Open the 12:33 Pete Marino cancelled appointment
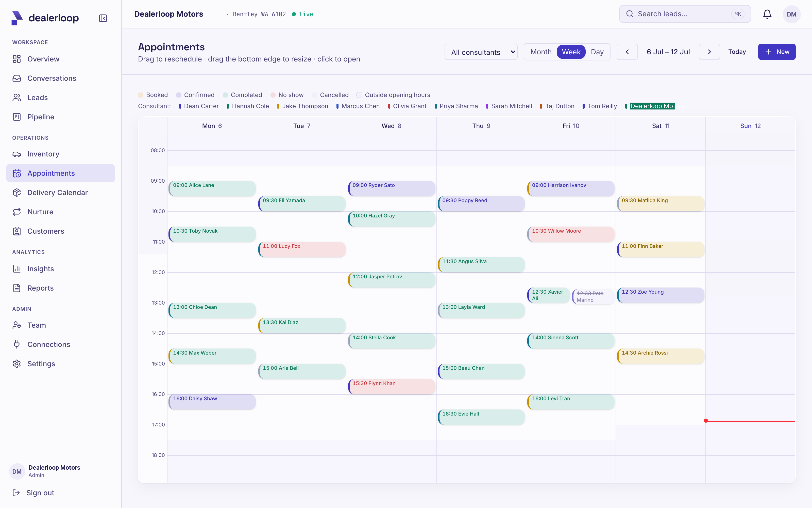 [593, 296]
